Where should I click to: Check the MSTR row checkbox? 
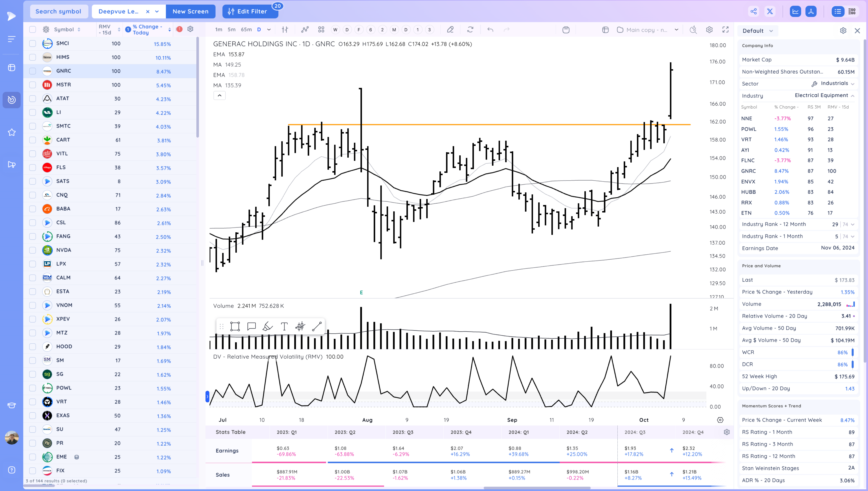tap(32, 85)
